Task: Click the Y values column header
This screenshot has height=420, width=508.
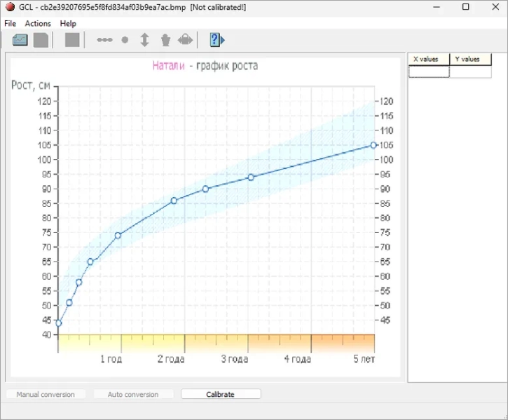Action: (470, 60)
